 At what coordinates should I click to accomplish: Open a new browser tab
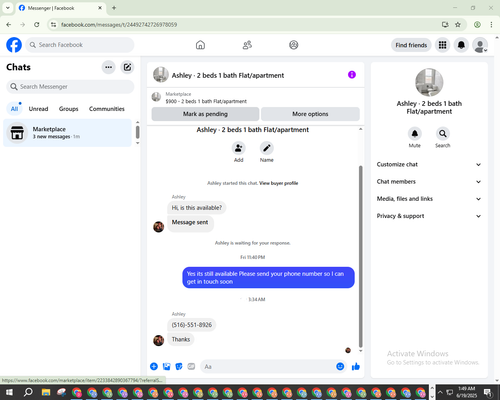[x=114, y=8]
